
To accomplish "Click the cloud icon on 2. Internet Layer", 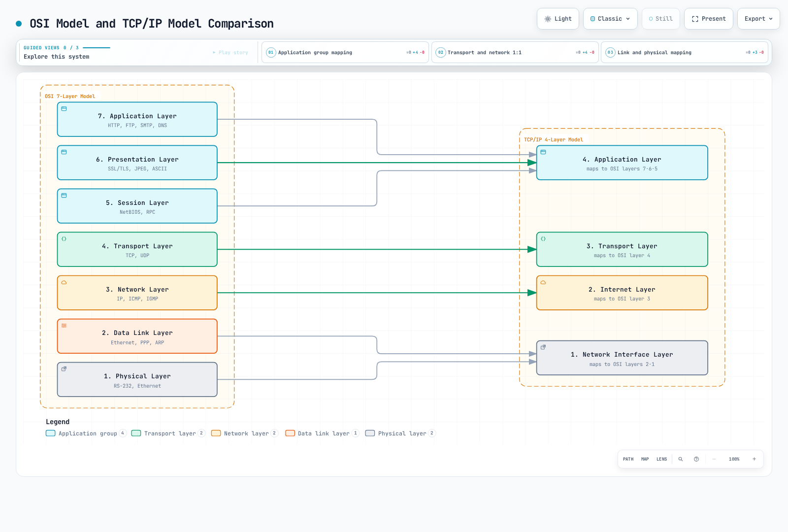I will coord(543,282).
